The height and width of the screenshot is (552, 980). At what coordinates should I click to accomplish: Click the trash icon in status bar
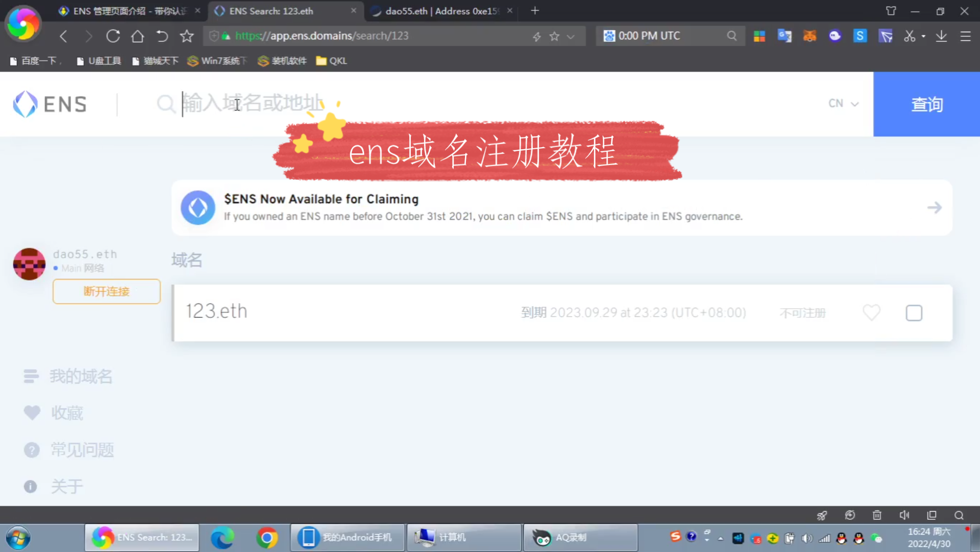tap(877, 515)
